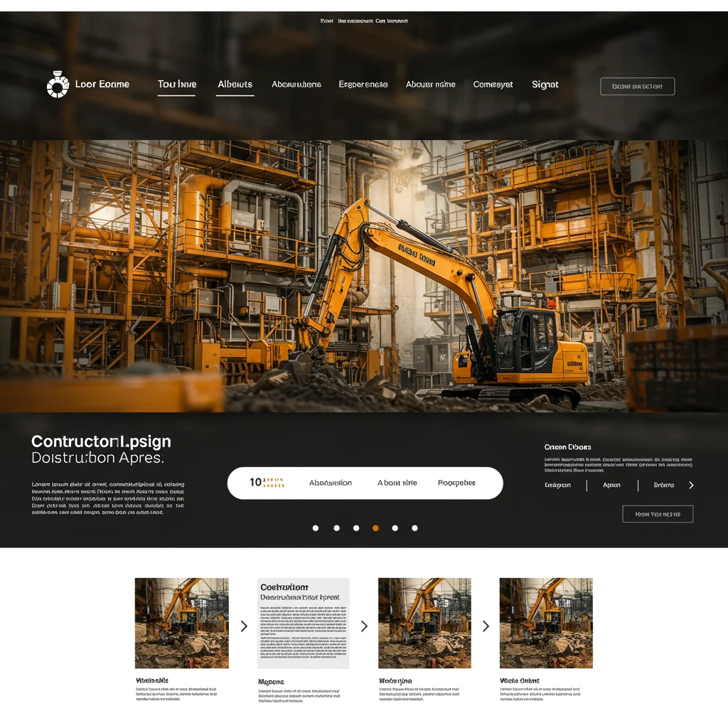The image size is (728, 728).
Task: Click the 'Apren' link under 'Oraen Dibers'
Action: [x=611, y=486]
